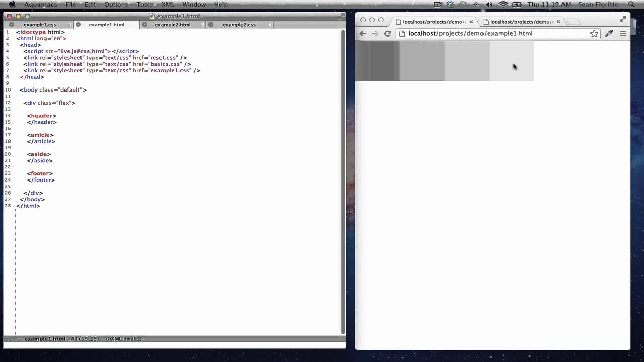Image resolution: width=644 pixels, height=362 pixels.
Task: Close the second localhost browser tab
Action: pyautogui.click(x=558, y=22)
